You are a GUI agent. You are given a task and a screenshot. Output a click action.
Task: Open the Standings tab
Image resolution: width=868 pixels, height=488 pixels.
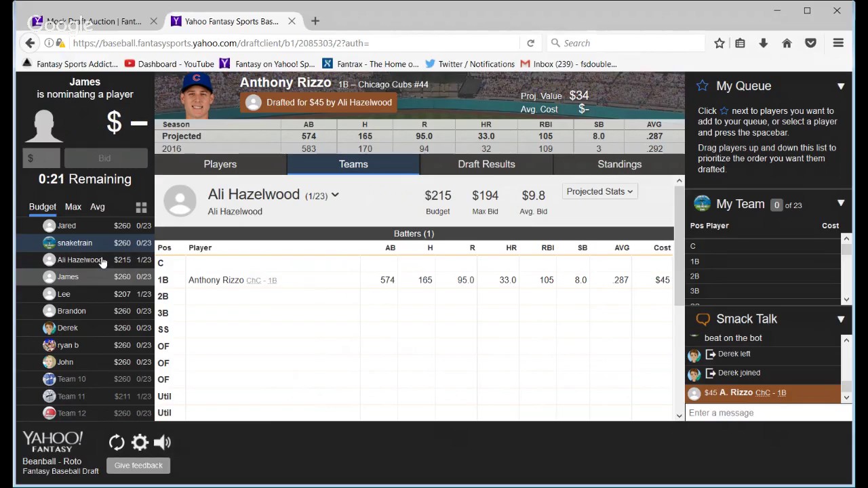coord(620,164)
